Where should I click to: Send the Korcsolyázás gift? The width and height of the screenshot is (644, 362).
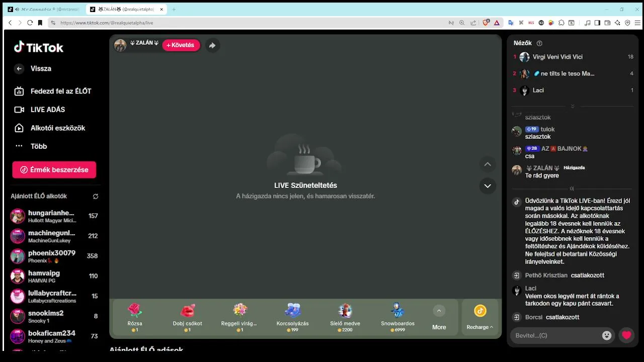tap(293, 318)
